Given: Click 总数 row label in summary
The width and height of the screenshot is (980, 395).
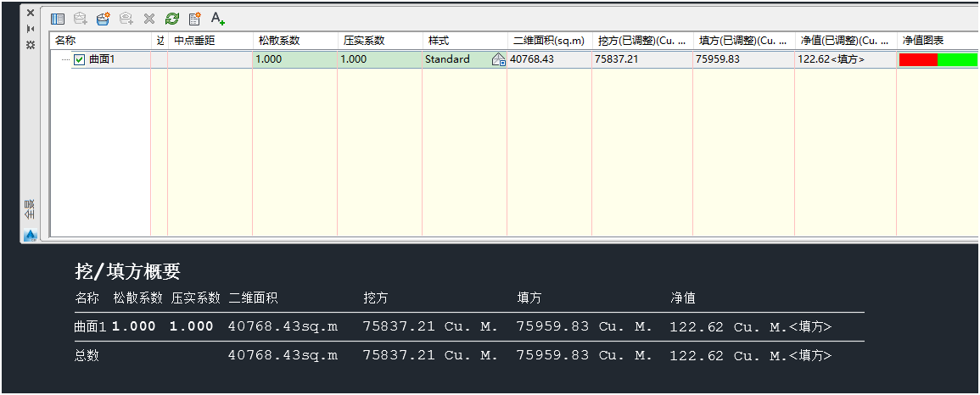Looking at the screenshot, I should [87, 356].
